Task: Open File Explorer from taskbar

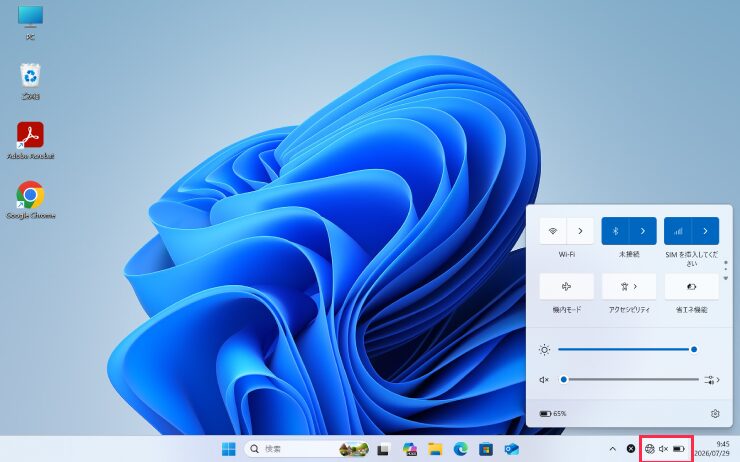Action: [435, 449]
